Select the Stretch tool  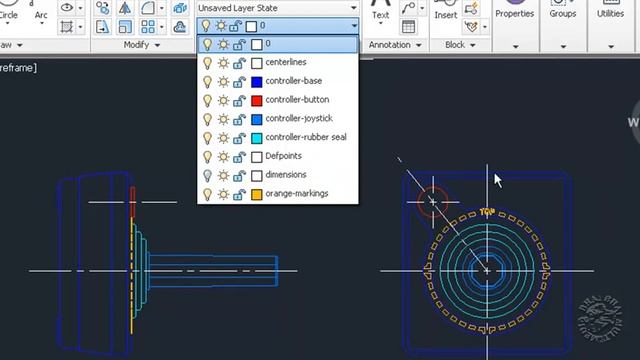tap(102, 27)
